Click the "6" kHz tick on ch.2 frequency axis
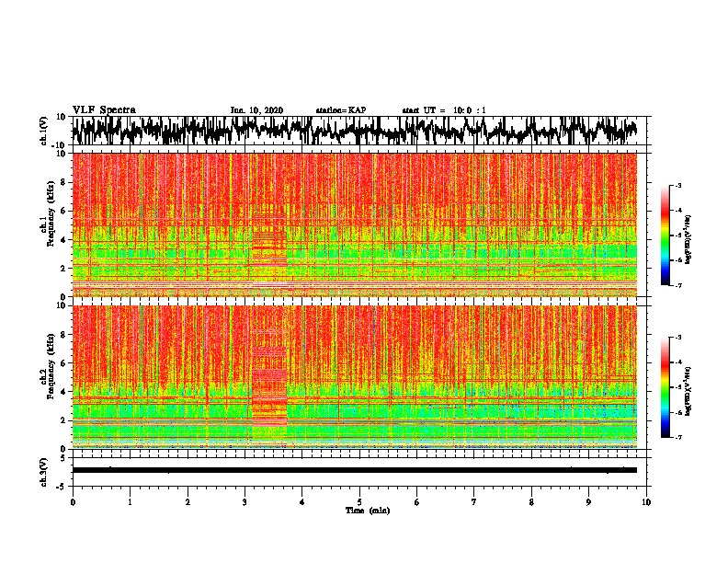This screenshot has height=563, width=728. 63,363
